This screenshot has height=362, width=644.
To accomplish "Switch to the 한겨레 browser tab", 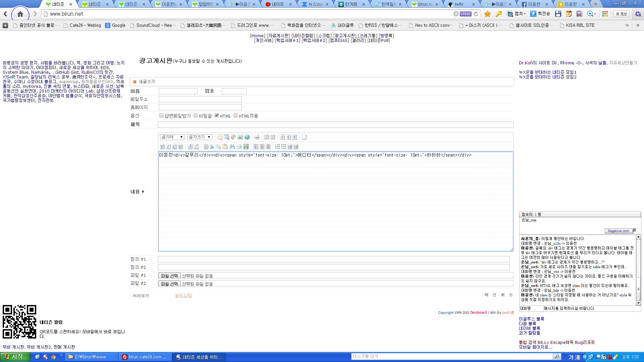I will pyautogui.click(x=351, y=4).
